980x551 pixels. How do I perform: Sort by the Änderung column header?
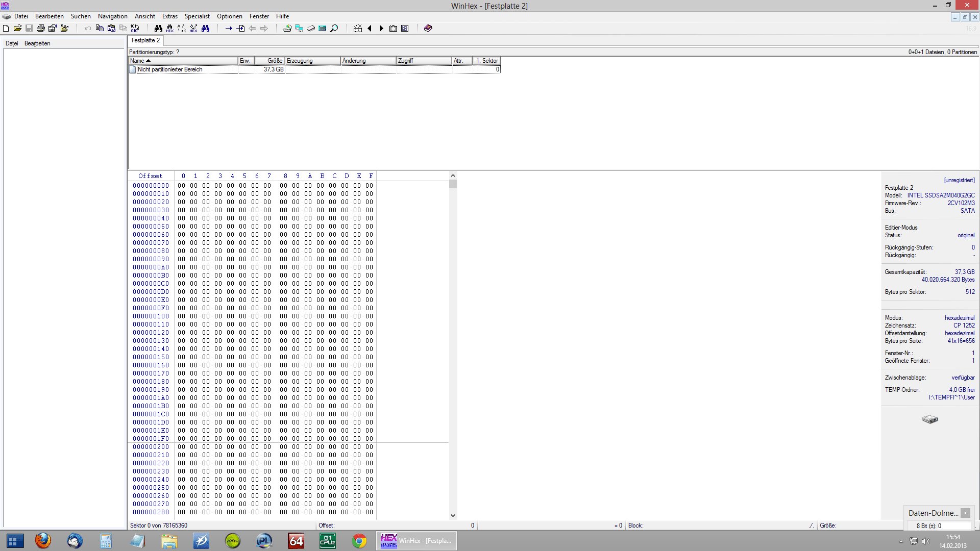pyautogui.click(x=368, y=61)
